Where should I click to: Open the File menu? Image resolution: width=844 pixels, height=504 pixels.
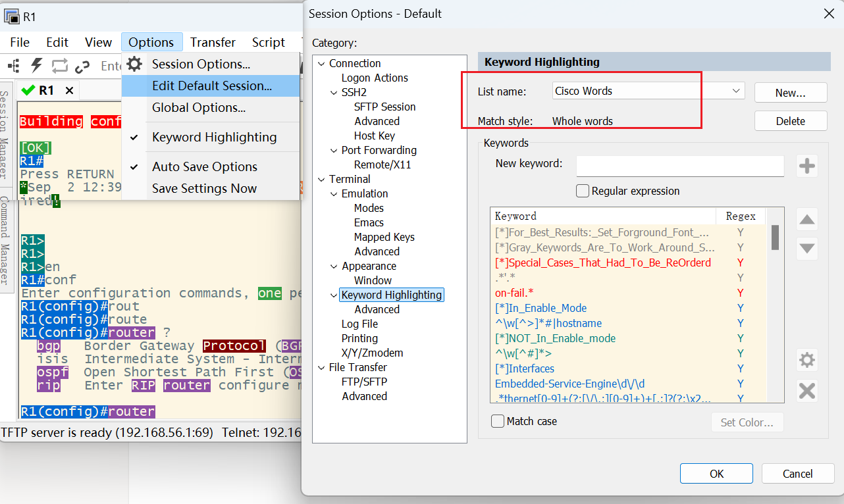point(20,42)
